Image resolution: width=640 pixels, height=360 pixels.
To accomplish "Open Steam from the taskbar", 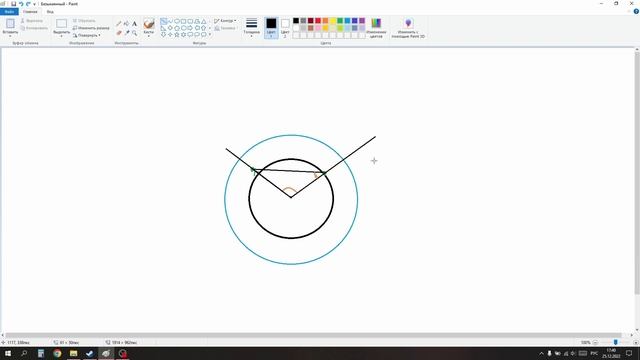I will tap(90, 353).
